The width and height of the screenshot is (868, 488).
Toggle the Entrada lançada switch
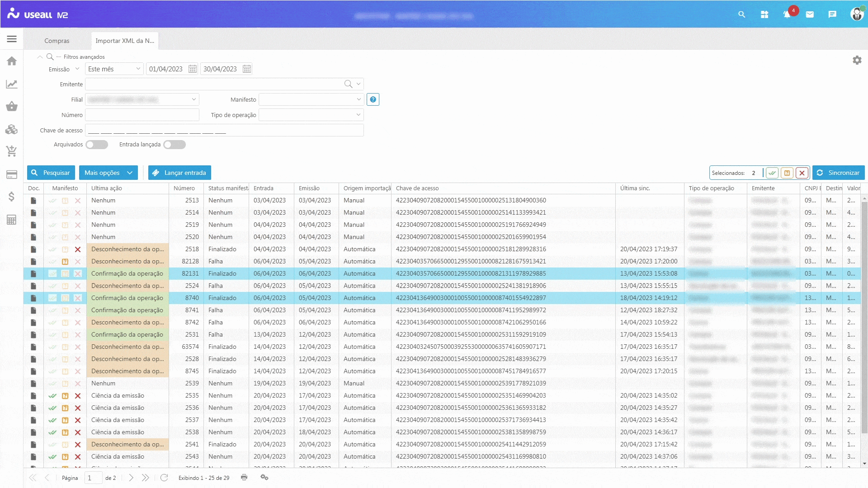pos(175,145)
